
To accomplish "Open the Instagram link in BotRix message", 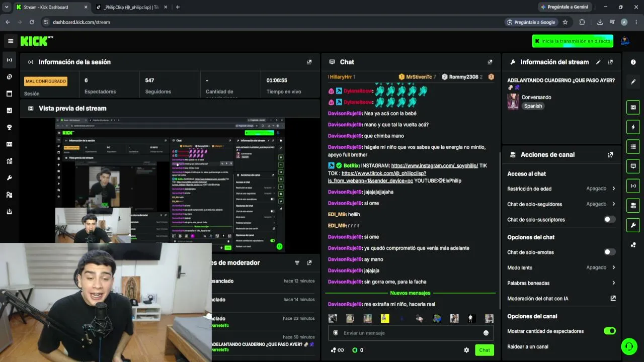I will click(435, 165).
